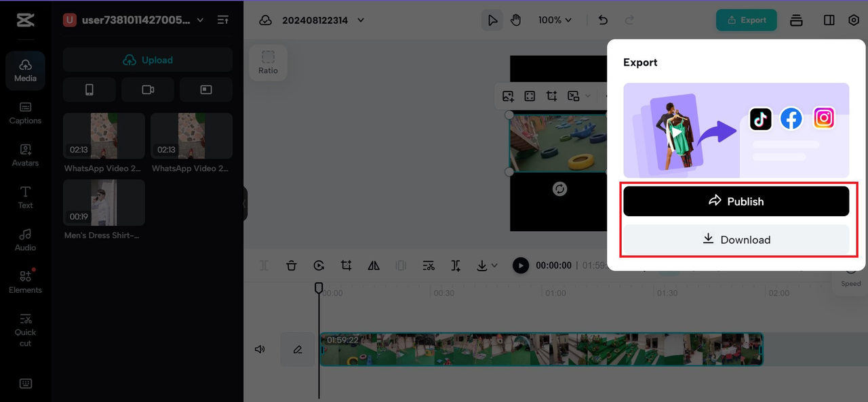868x402 pixels.
Task: Click the background replace icon above the preview
Action: [574, 96]
